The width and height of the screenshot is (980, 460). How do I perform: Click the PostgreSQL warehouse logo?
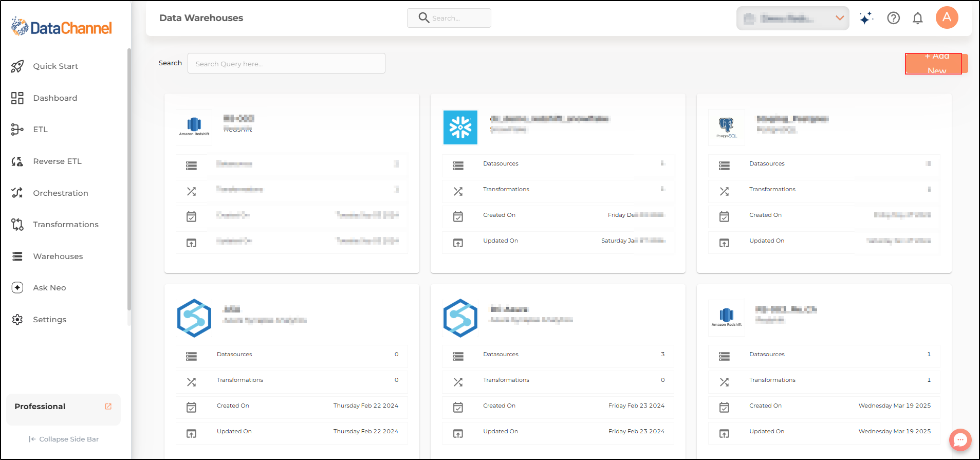tap(726, 127)
